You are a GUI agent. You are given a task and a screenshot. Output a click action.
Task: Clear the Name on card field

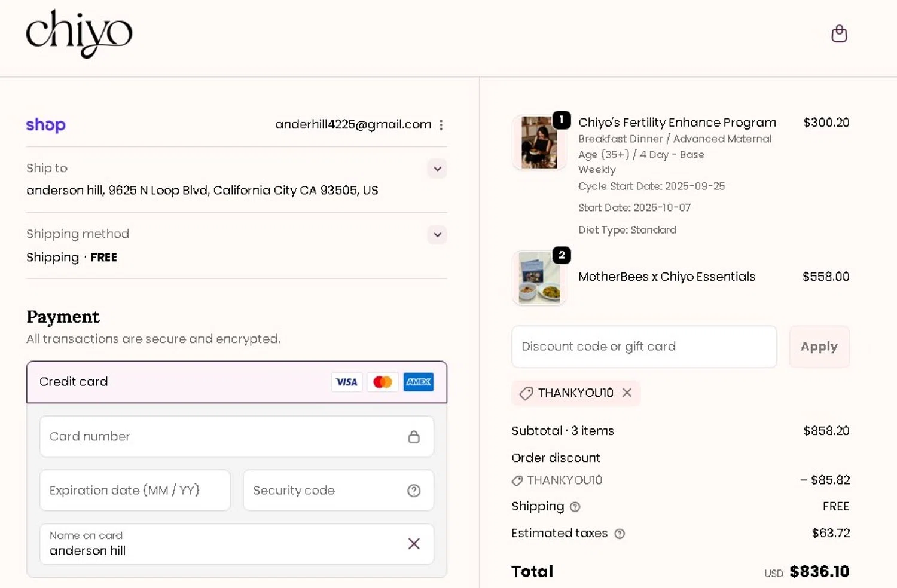414,544
